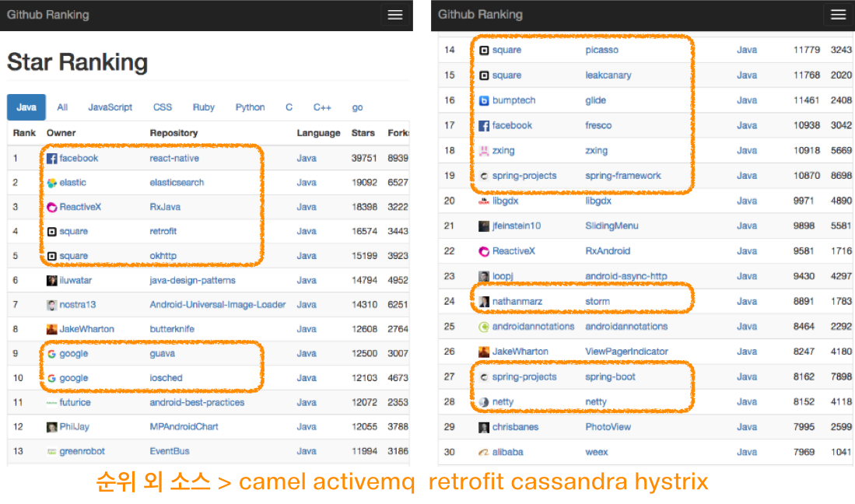This screenshot has height=504, width=855.
Task: Open the java-design-patterns repository link
Action: point(192,280)
